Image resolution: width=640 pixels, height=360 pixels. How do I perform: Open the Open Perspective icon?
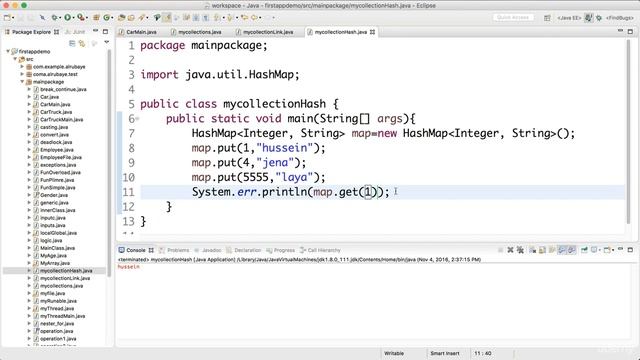(x=547, y=18)
